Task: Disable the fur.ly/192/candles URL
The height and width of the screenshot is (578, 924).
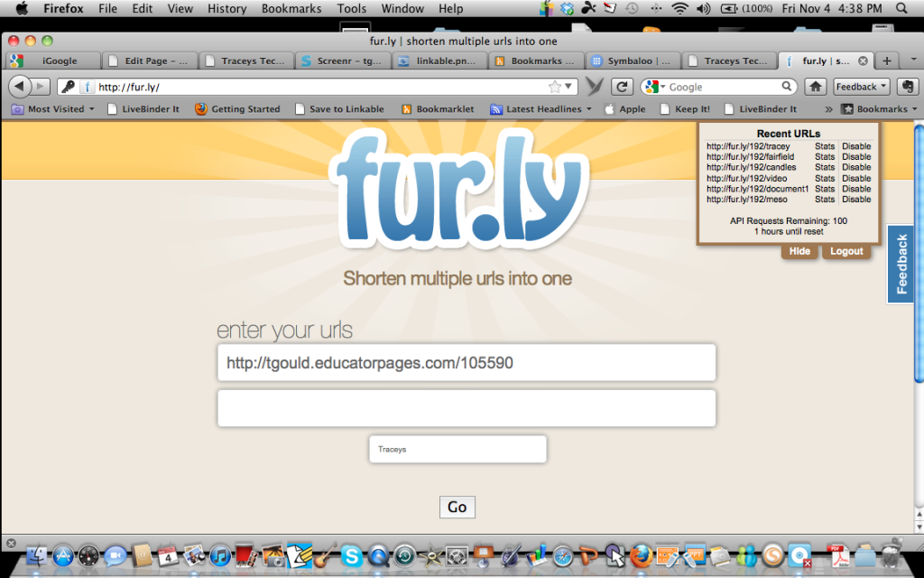Action: (x=856, y=167)
